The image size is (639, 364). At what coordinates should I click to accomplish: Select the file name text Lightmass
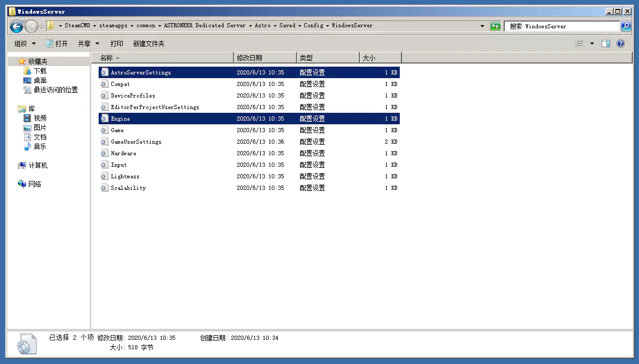(125, 176)
